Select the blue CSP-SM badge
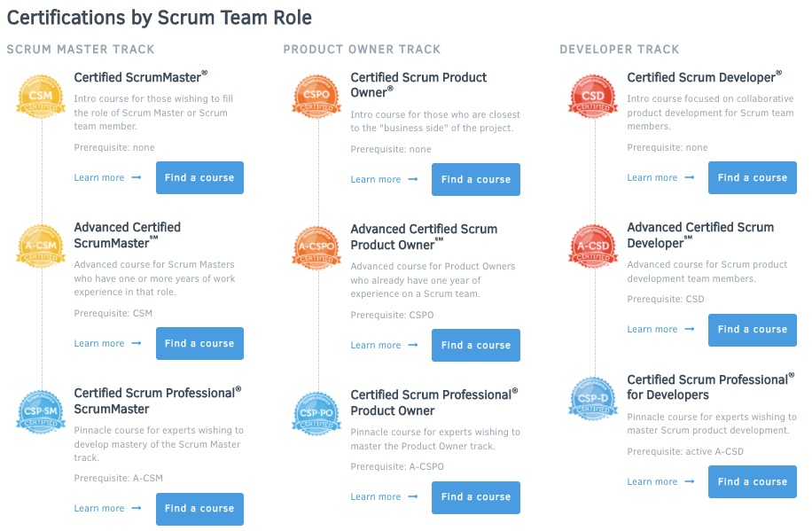This screenshot has height=531, width=812. [x=41, y=411]
